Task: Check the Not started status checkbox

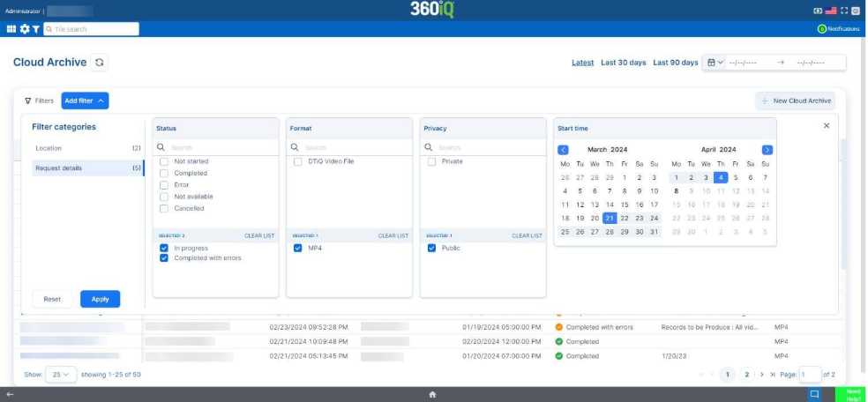Action: pyautogui.click(x=164, y=162)
